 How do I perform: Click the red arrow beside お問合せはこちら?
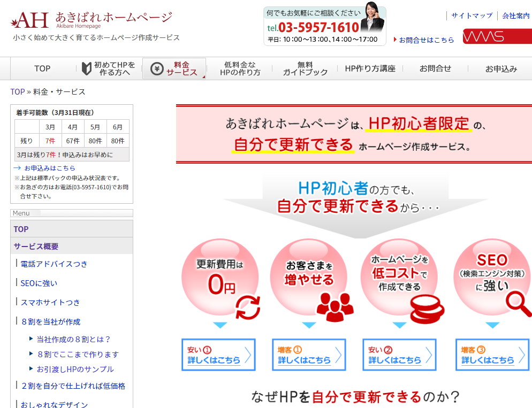[395, 40]
